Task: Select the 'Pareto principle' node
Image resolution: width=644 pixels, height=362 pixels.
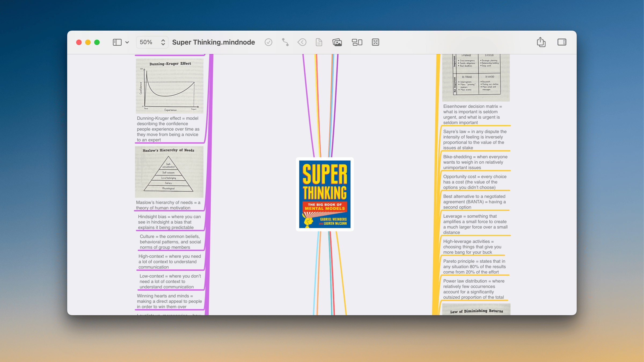Action: pyautogui.click(x=474, y=266)
